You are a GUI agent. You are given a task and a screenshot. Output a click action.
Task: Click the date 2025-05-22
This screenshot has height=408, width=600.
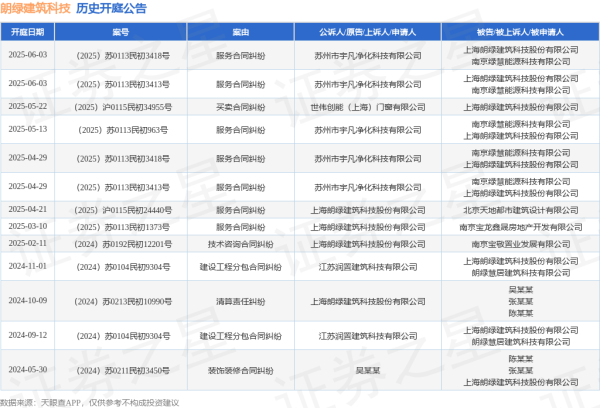tap(28, 106)
